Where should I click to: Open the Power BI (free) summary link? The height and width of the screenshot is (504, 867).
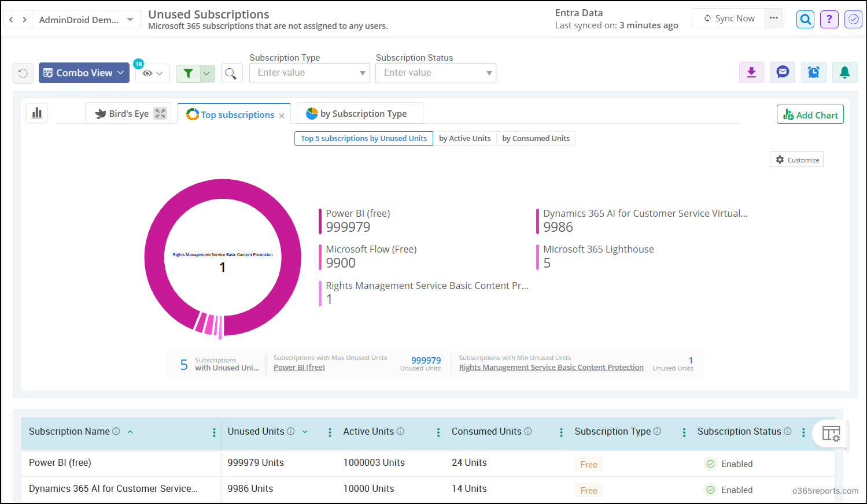(299, 368)
